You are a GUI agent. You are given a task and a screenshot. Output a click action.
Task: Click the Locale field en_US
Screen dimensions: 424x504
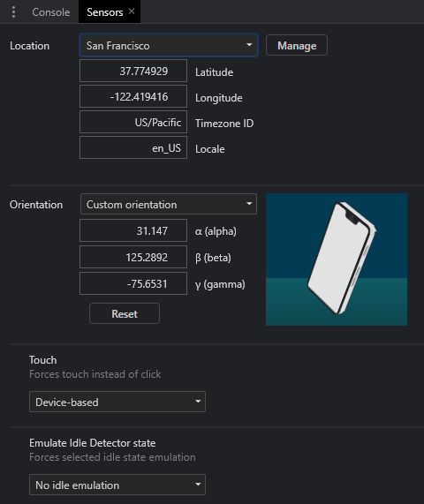[x=133, y=148]
